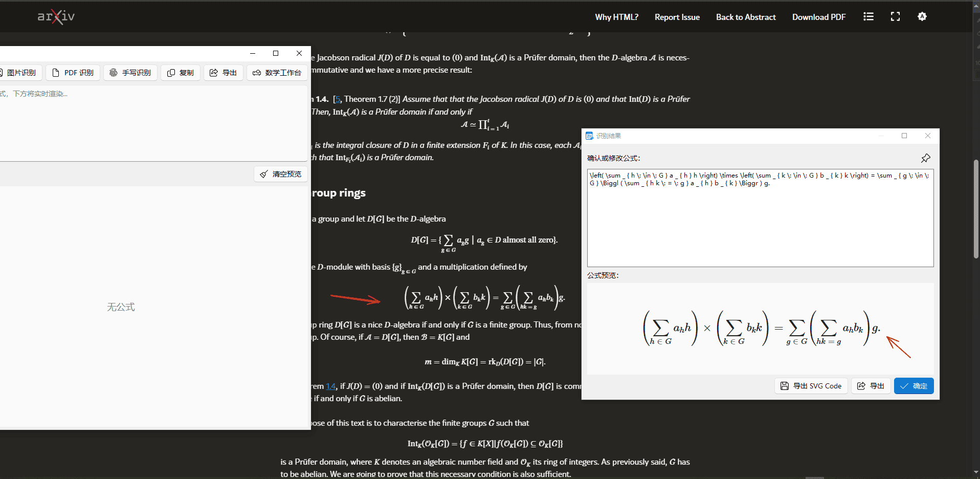Click inside the LaTeX formula edit box
Viewport: 980px width, 479px height.
[760, 218]
